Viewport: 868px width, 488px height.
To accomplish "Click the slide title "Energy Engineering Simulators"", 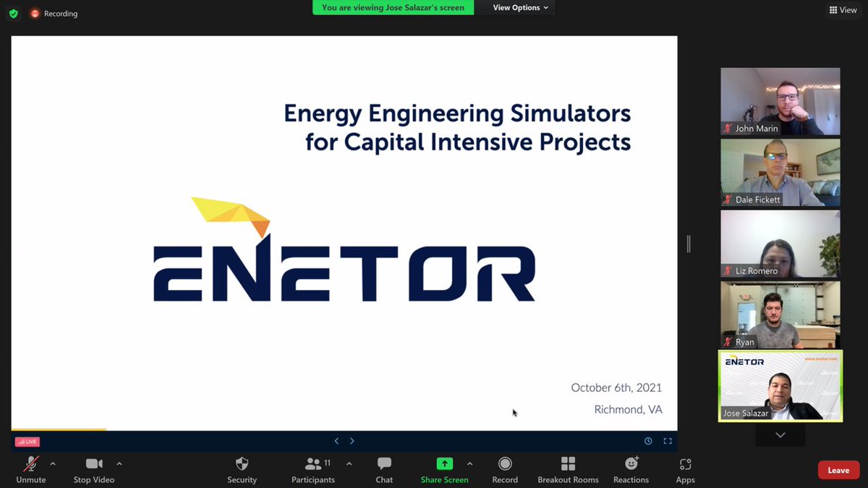I will tap(457, 114).
